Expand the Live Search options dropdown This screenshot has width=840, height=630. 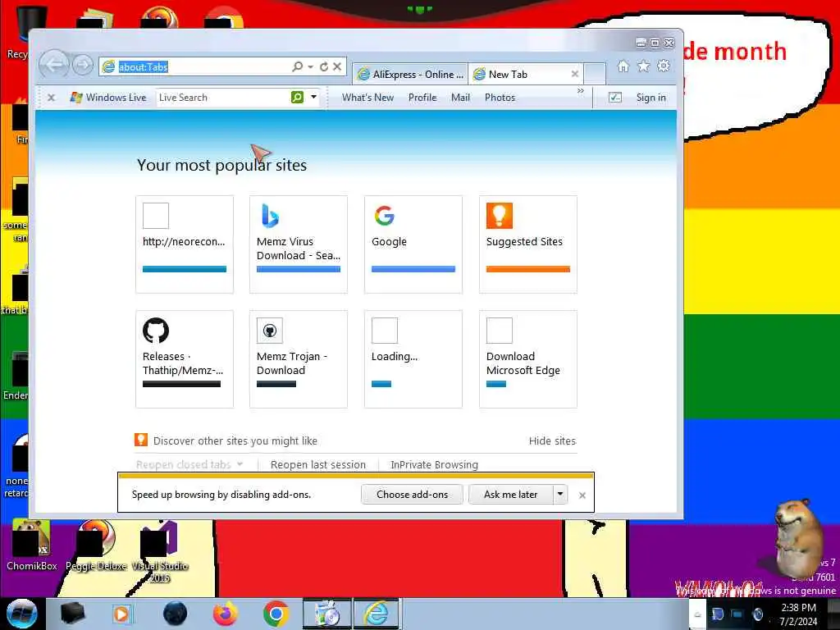tap(314, 97)
